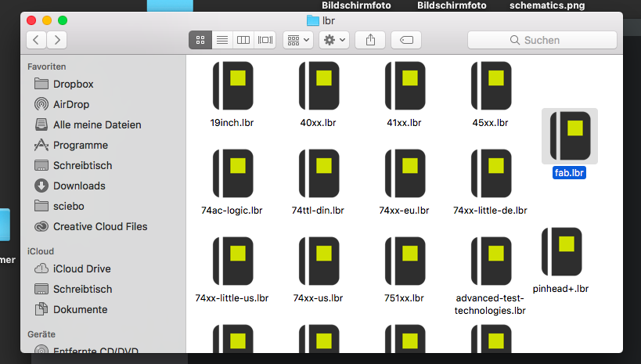Select Schreibtisch under iCloud
641x364 pixels.
pyautogui.click(x=73, y=289)
